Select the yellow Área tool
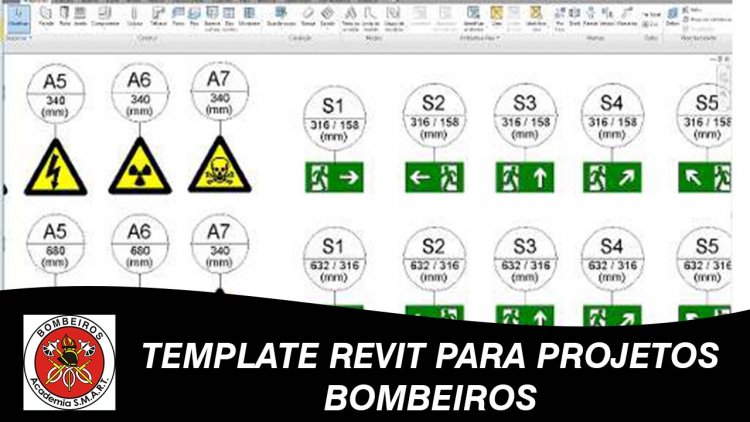Viewport: 750px width, 422px height. (x=496, y=17)
